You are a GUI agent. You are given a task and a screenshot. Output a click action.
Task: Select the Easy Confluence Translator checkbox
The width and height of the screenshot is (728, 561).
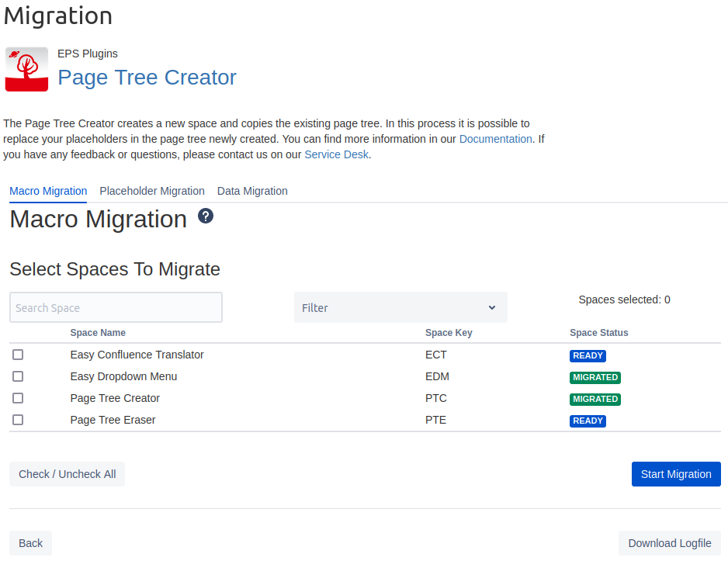click(x=18, y=355)
